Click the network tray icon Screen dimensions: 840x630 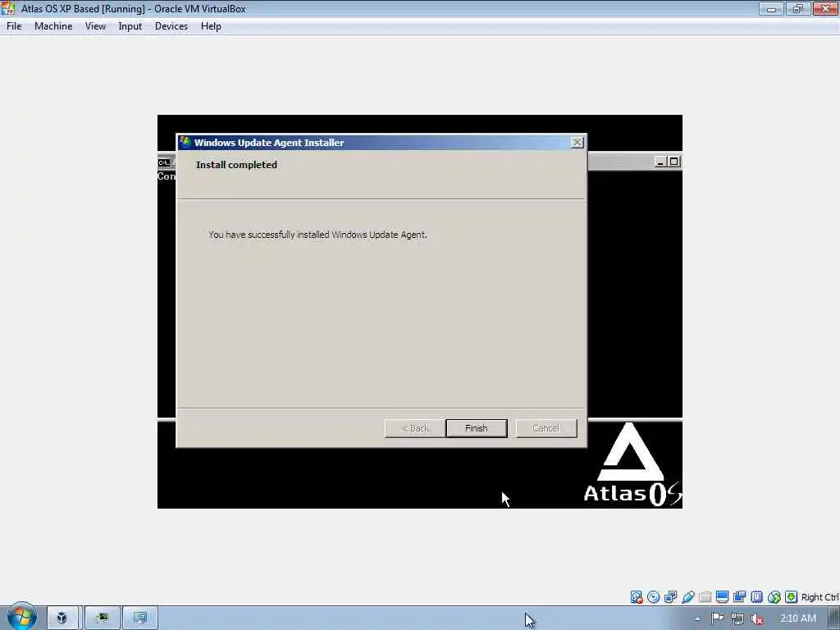pyautogui.click(x=737, y=619)
